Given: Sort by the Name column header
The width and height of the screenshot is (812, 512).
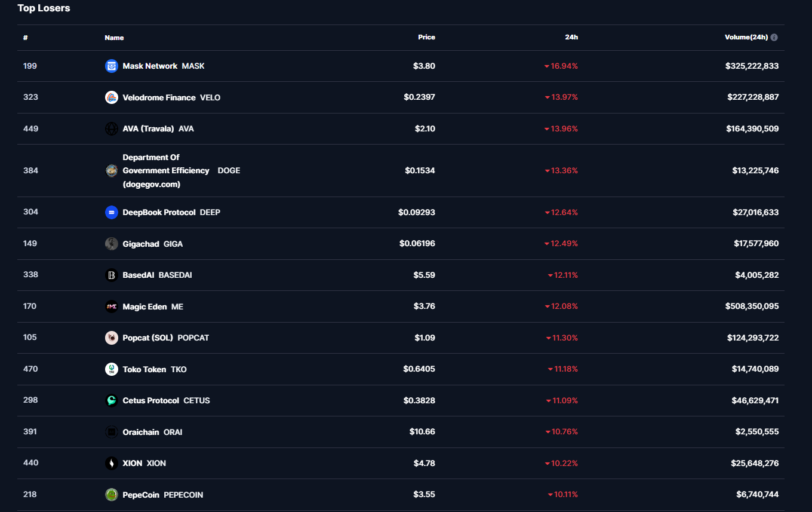Looking at the screenshot, I should (114, 38).
